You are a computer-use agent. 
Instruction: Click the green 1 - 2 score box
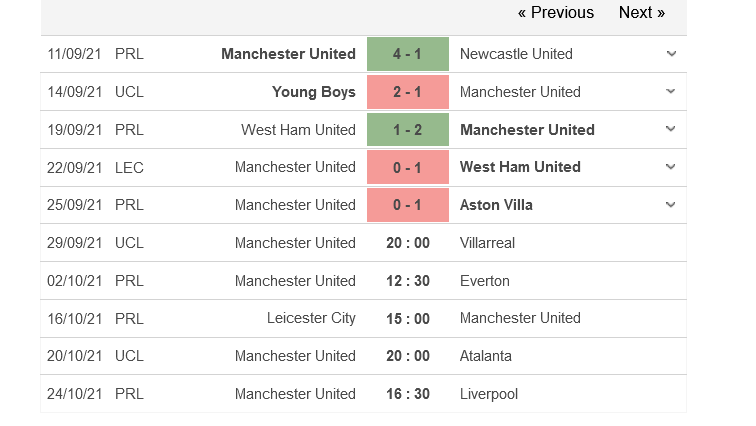[x=408, y=130]
